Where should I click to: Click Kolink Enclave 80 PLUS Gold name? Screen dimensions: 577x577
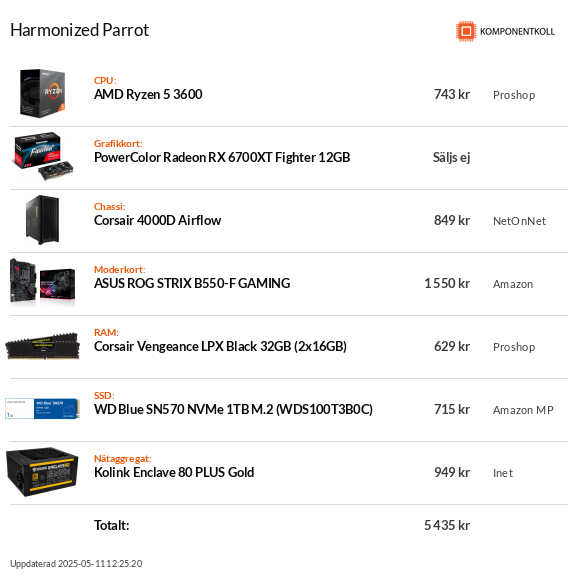pos(174,472)
